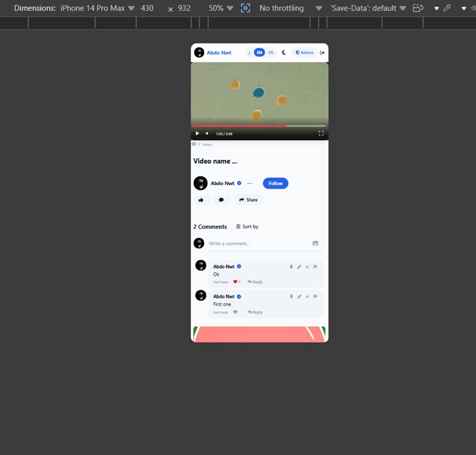Image resolution: width=476 pixels, height=455 pixels.
Task: Click the eyedropper icon in toolbar
Action: point(447,8)
